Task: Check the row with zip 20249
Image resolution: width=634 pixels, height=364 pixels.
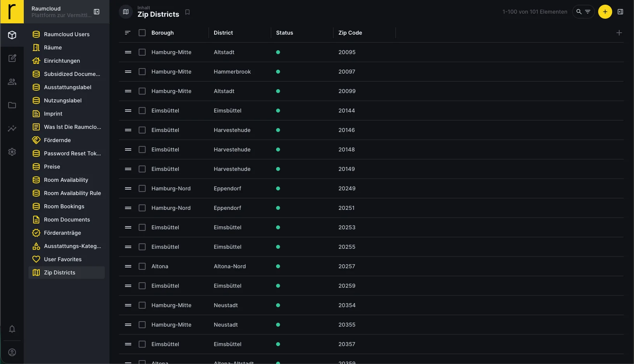Action: tap(142, 188)
